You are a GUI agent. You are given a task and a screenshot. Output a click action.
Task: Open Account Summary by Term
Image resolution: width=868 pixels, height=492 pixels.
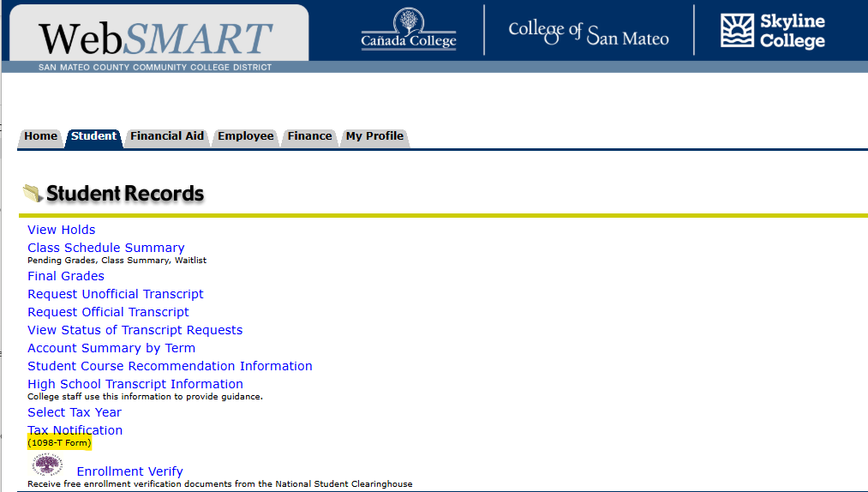pyautogui.click(x=111, y=348)
